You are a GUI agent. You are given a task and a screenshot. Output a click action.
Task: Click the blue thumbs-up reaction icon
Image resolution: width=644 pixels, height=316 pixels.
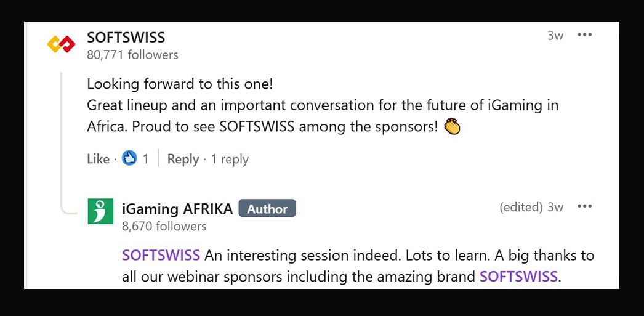coord(129,158)
